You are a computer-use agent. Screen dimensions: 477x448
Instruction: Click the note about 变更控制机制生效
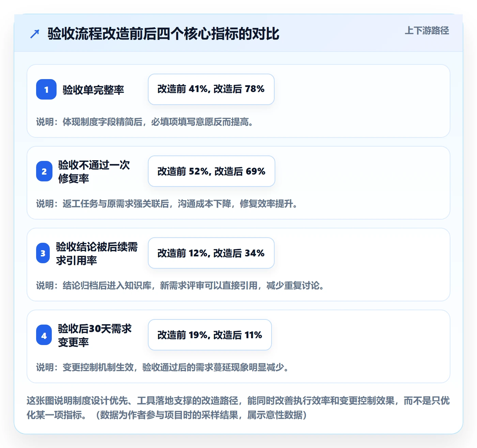(163, 368)
